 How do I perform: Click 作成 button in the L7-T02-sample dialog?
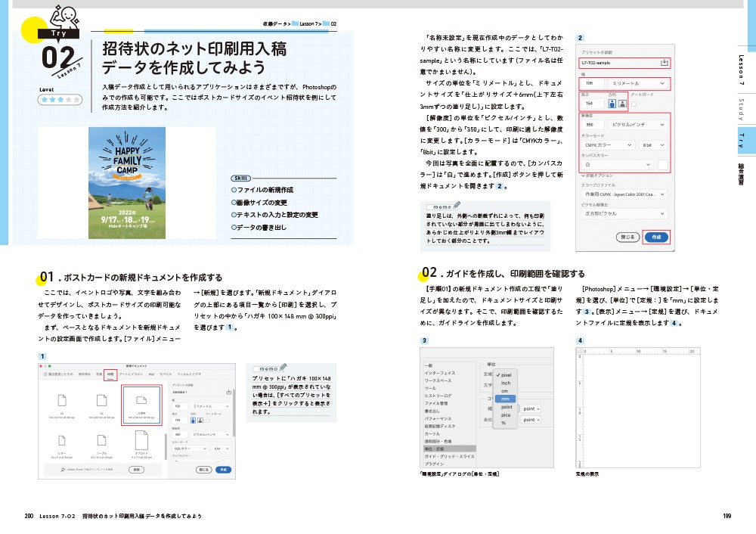[657, 238]
